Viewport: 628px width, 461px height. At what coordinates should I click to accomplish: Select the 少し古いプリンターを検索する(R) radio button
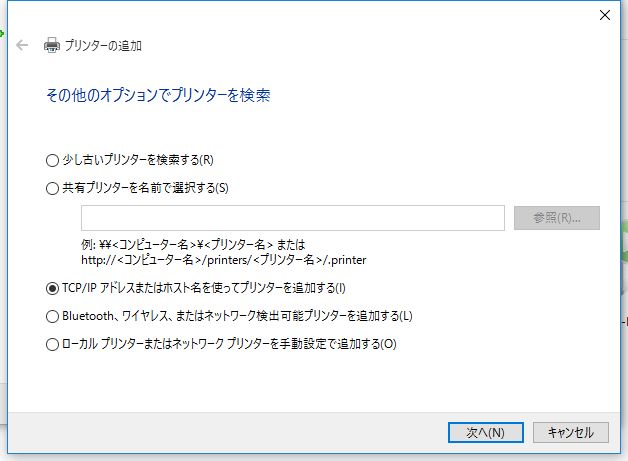[53, 159]
